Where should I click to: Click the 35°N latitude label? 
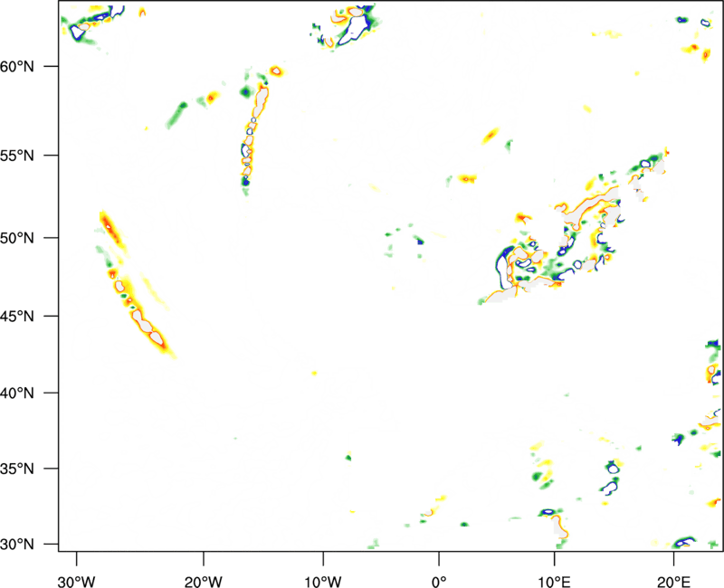click(17, 469)
